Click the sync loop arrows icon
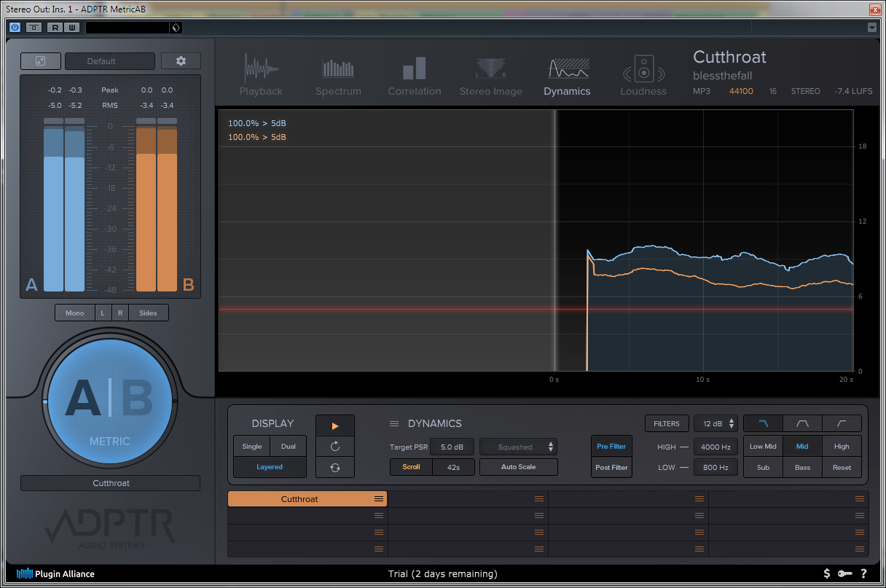This screenshot has height=588, width=886. (x=335, y=468)
